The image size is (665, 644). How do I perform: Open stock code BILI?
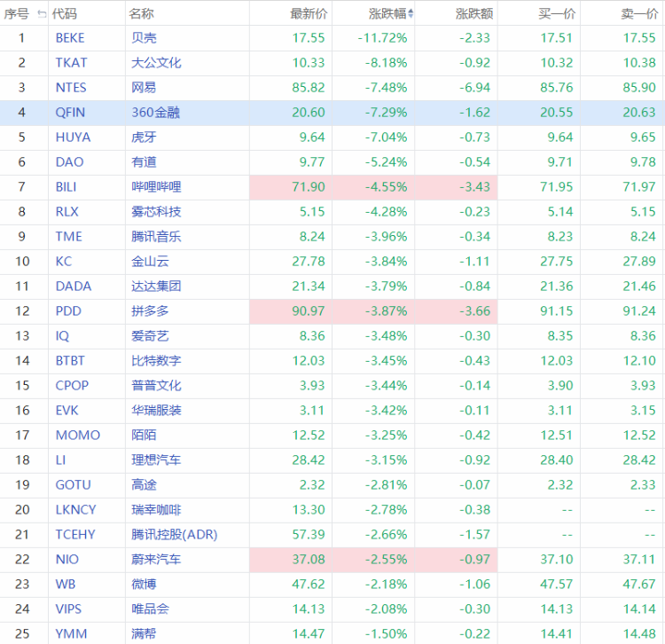point(66,186)
